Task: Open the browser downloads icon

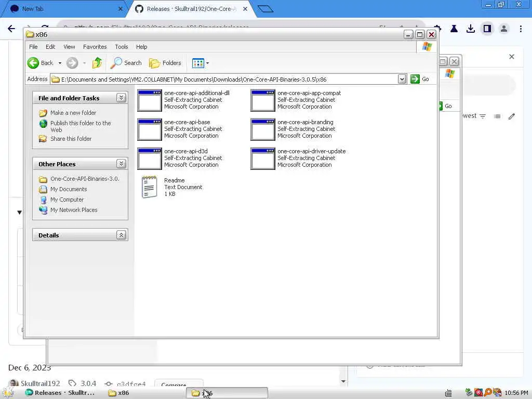Action: [x=471, y=29]
